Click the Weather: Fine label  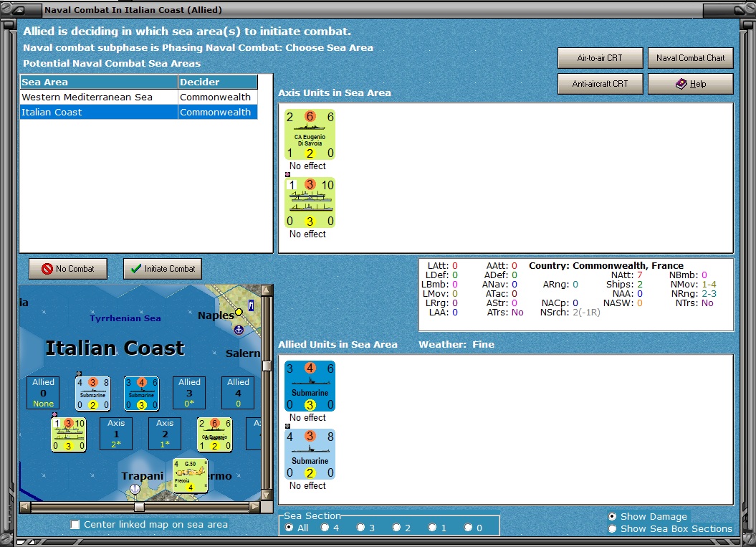[x=456, y=344]
